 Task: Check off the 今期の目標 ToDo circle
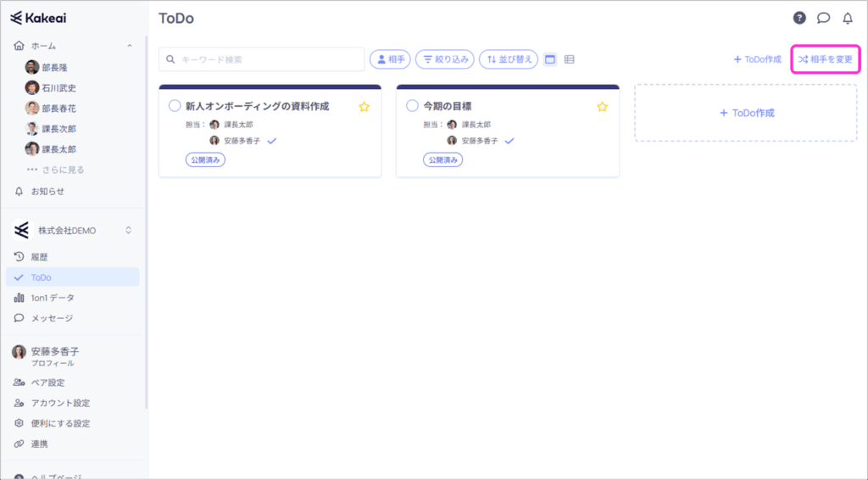coord(412,106)
